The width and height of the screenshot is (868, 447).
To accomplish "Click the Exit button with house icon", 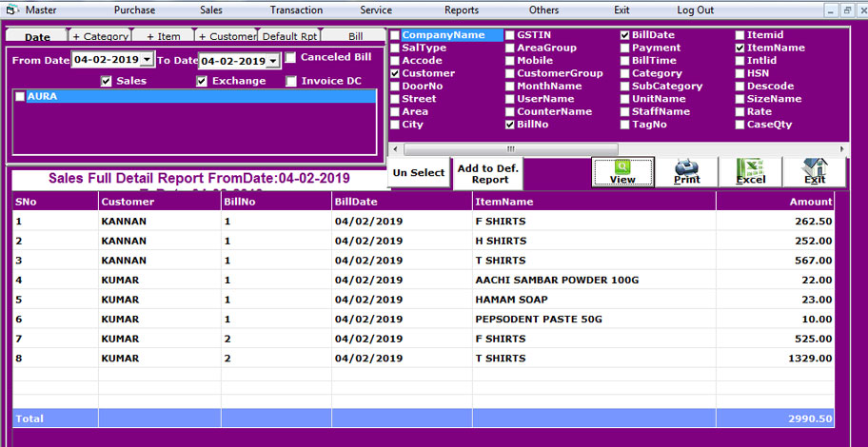I will click(x=815, y=172).
